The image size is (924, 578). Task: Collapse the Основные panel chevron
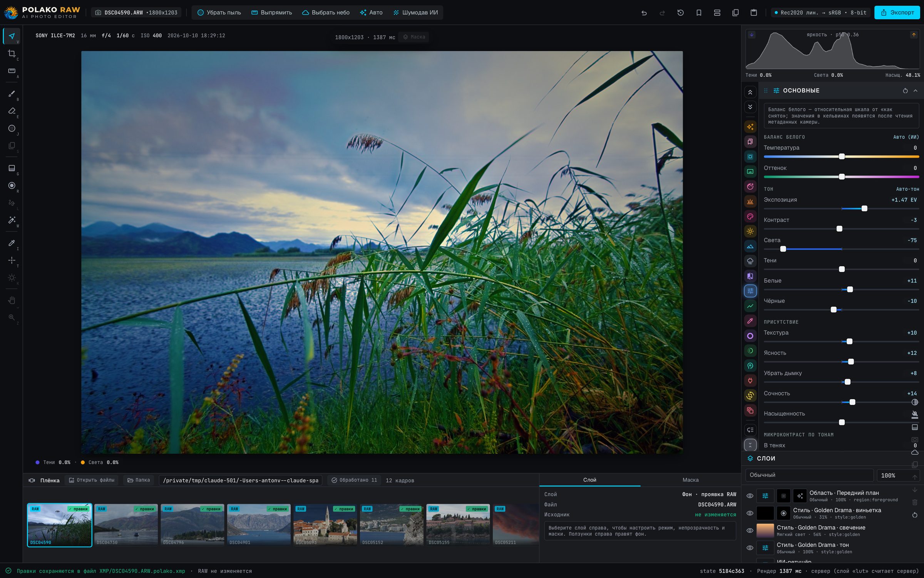pos(916,91)
